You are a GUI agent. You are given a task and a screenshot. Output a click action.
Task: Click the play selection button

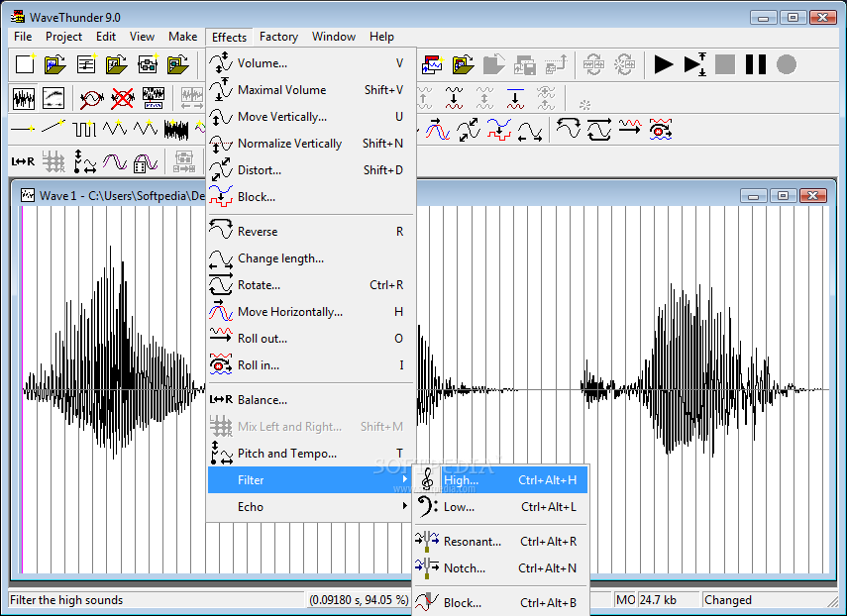click(x=694, y=64)
